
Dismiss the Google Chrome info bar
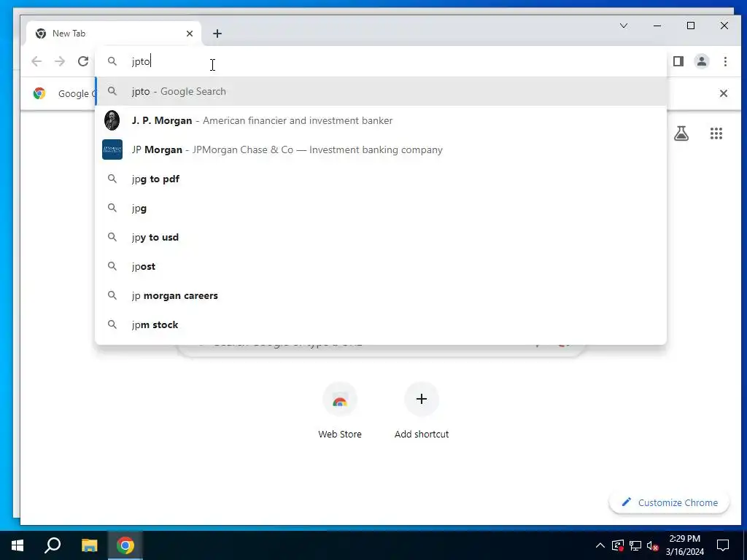(723, 93)
